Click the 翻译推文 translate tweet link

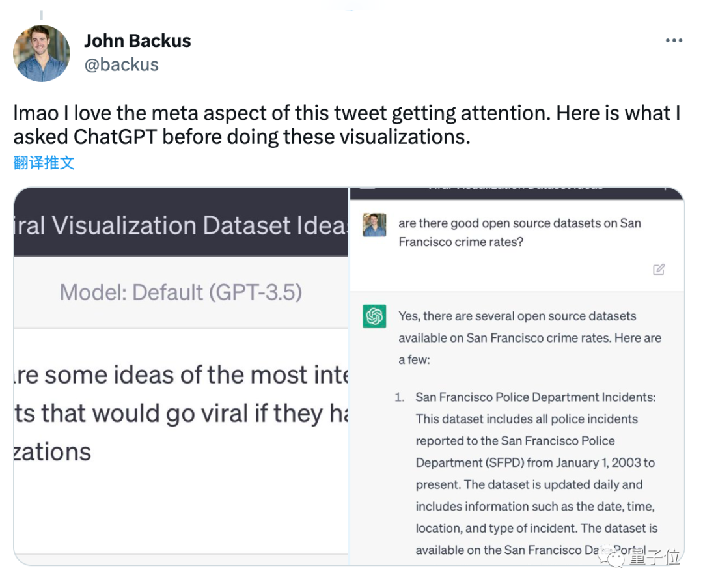coord(44,162)
